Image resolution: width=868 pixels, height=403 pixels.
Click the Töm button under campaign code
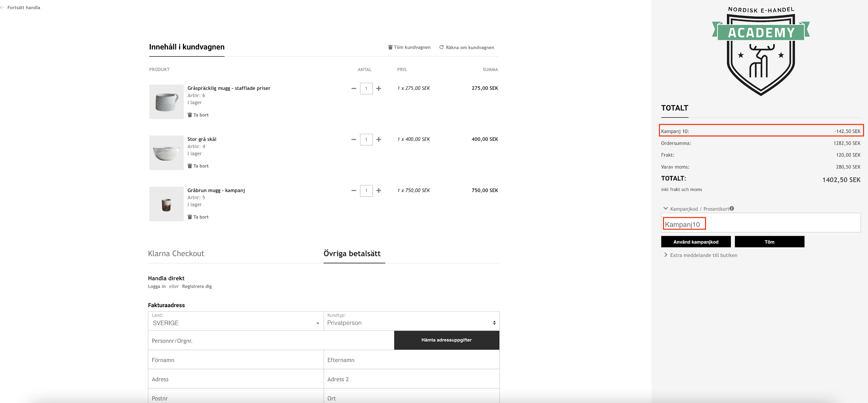[x=769, y=242]
